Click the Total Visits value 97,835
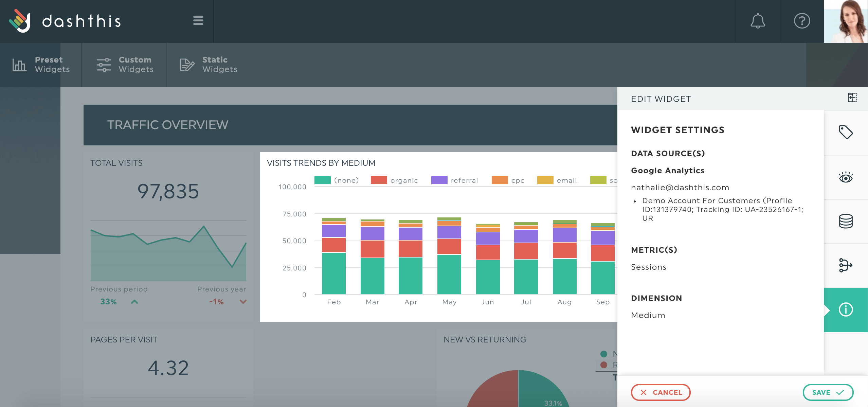This screenshot has height=407, width=868. 168,191
